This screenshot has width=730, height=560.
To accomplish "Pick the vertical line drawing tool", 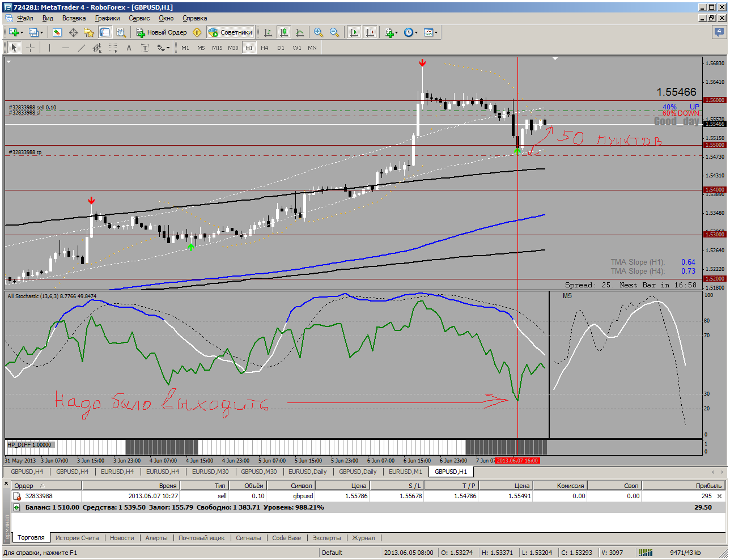I will tap(49, 48).
